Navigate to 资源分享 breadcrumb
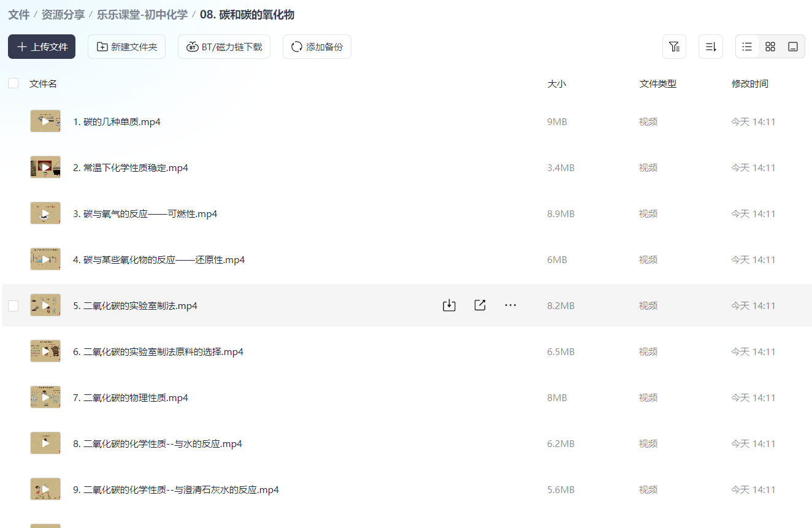The height and width of the screenshot is (528, 812). 64,14
